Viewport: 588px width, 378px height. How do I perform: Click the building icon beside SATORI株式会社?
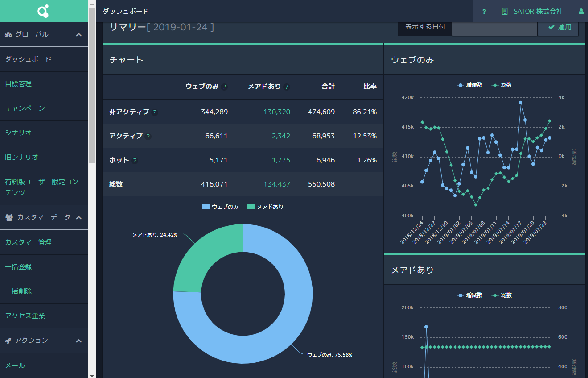pos(505,12)
